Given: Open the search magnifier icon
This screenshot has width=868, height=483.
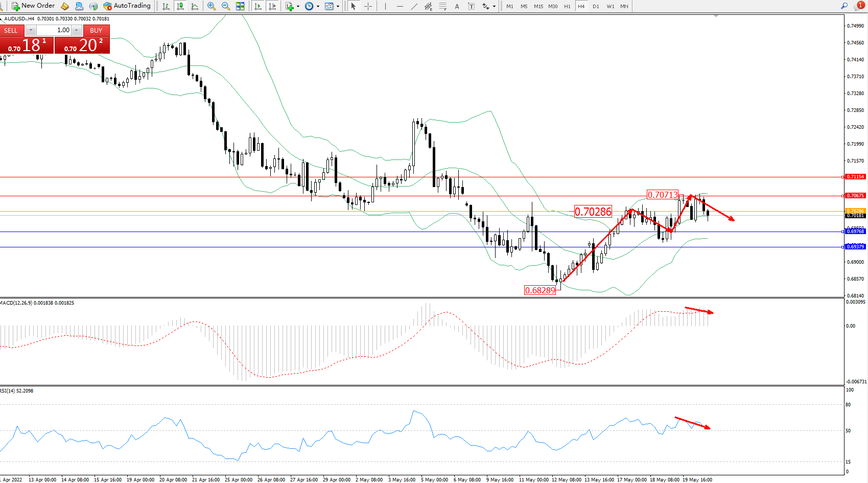Looking at the screenshot, I should pyautogui.click(x=844, y=6).
